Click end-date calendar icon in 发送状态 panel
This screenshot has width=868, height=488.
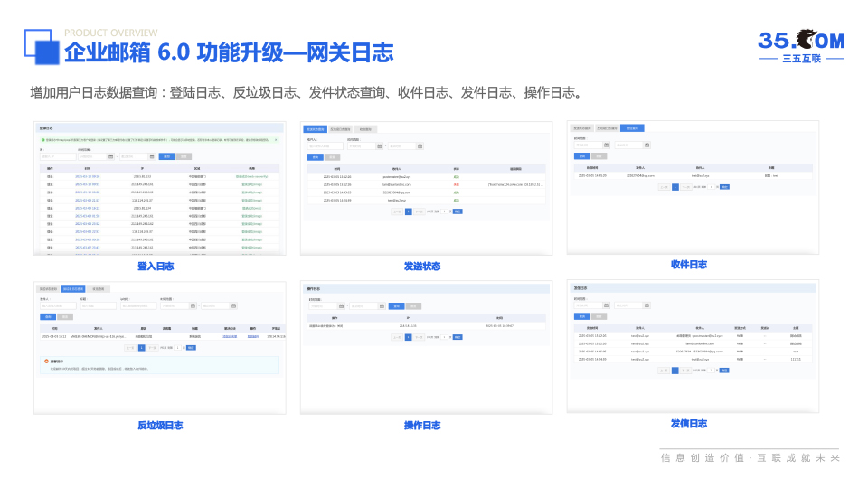[x=419, y=145]
